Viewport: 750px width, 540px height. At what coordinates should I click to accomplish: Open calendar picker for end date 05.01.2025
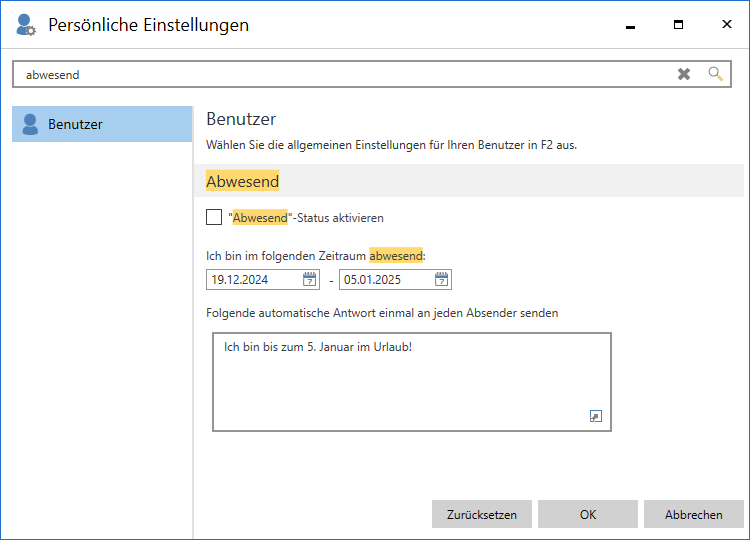[x=441, y=279]
